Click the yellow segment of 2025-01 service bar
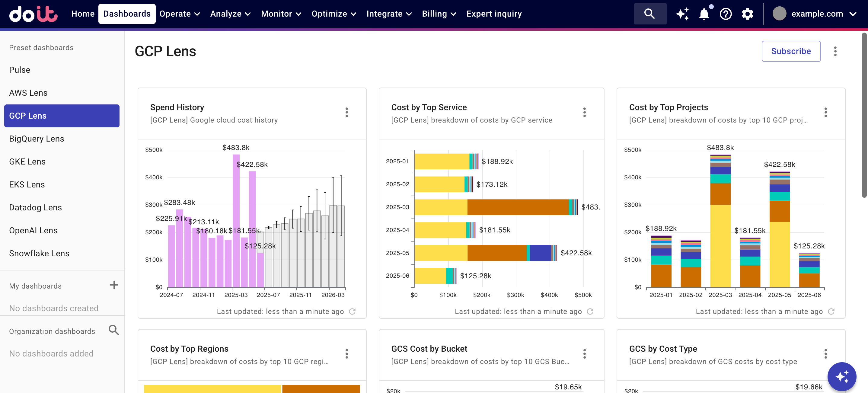This screenshot has width=868, height=393. (442, 161)
